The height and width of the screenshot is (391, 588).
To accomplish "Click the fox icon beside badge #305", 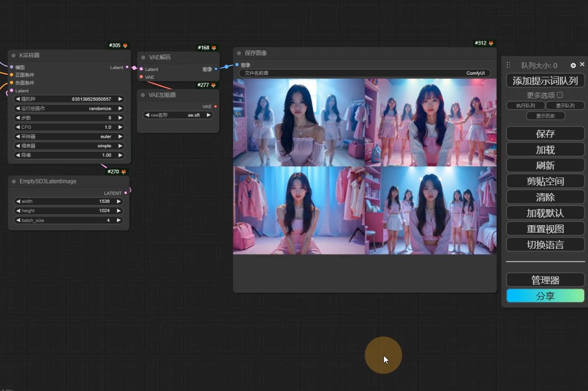I will [126, 46].
